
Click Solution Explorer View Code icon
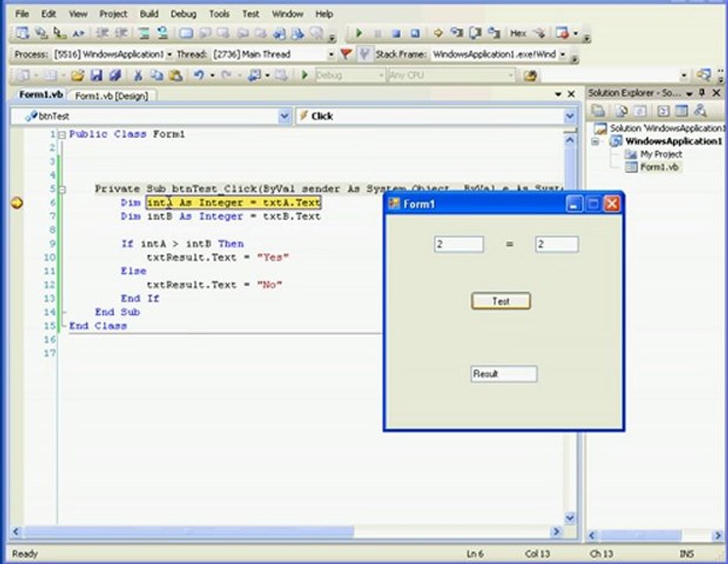[663, 110]
